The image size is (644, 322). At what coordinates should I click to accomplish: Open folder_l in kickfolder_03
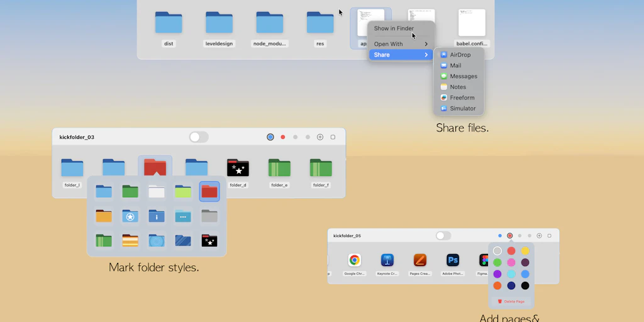(72, 167)
